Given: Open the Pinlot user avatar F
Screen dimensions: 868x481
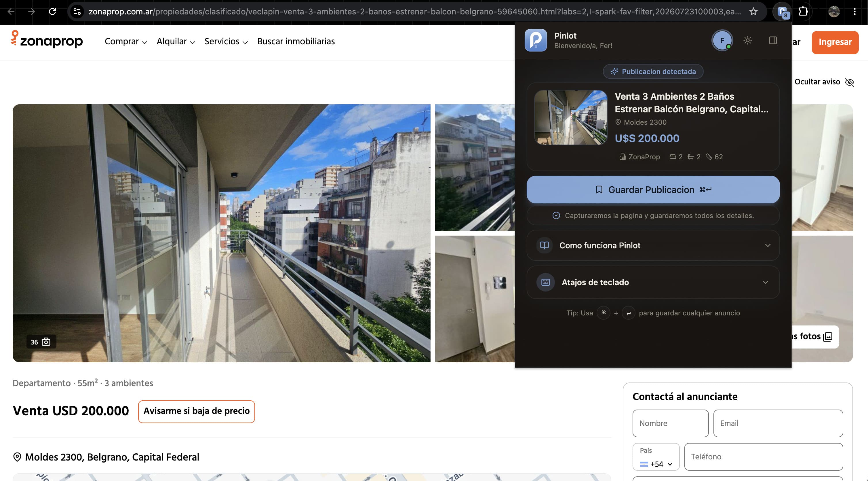Looking at the screenshot, I should coord(722,41).
